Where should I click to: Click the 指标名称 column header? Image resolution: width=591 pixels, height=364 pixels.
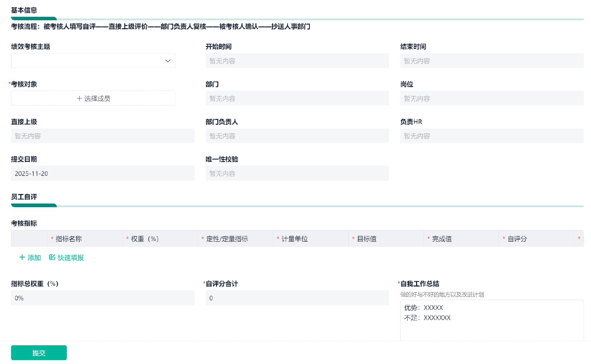click(69, 239)
